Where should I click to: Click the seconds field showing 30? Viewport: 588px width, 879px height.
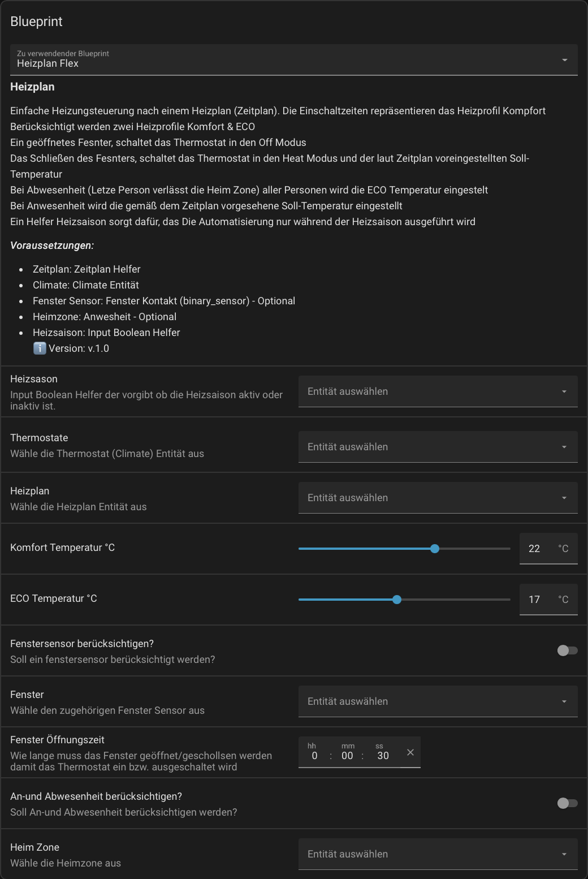click(383, 756)
